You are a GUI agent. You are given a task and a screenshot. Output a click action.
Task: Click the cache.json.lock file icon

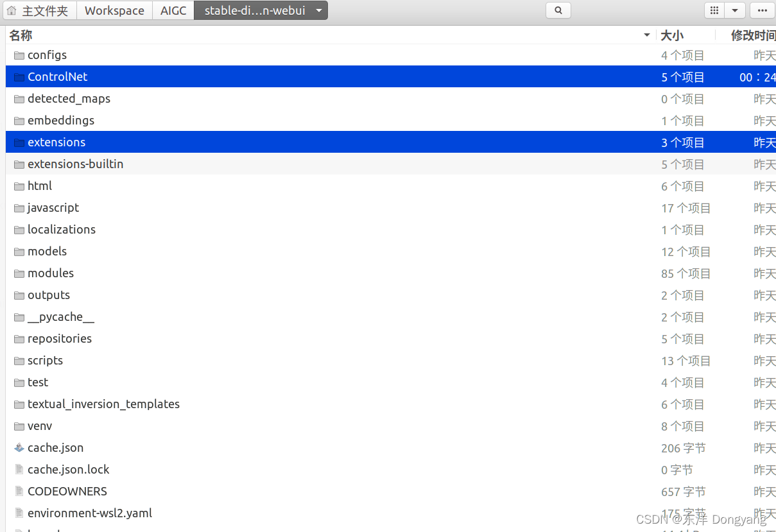(x=19, y=470)
